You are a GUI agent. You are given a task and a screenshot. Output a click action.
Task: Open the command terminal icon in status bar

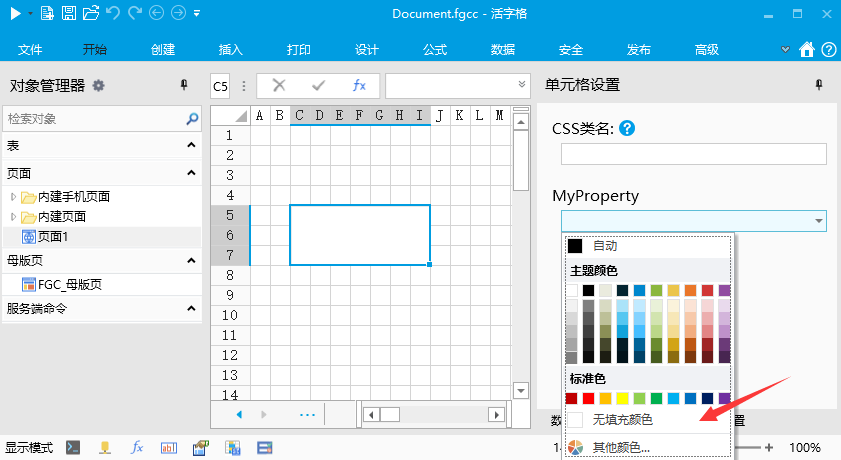[x=73, y=448]
